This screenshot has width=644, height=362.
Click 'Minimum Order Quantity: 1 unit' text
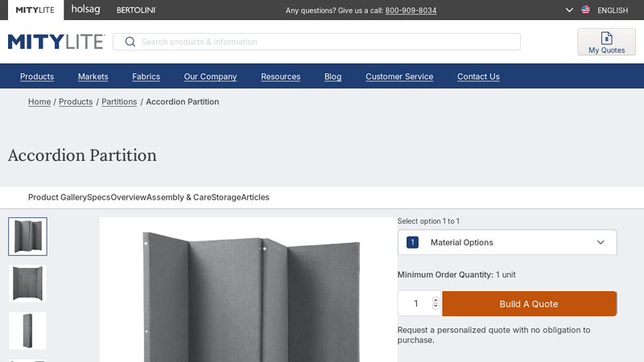(456, 274)
